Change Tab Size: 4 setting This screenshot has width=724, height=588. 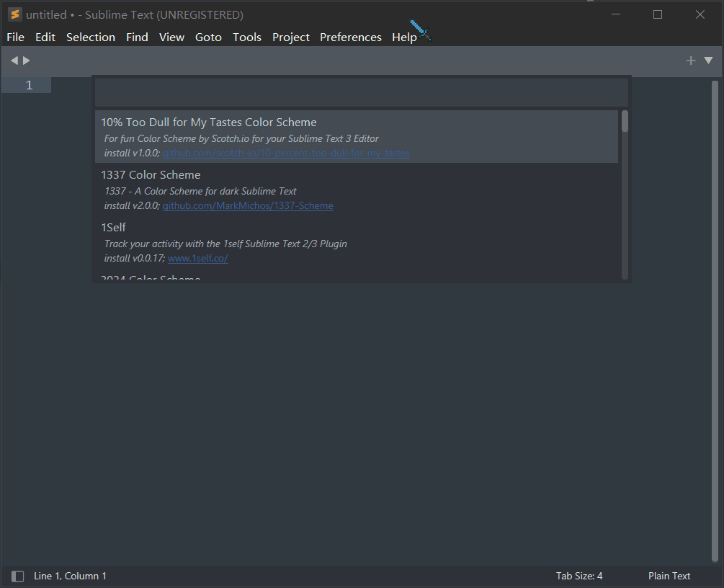(x=579, y=576)
